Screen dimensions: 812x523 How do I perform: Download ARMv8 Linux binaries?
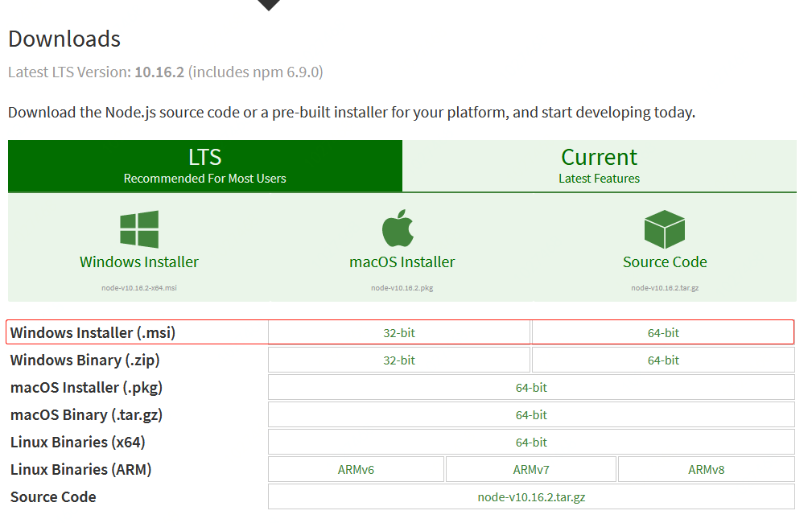click(x=707, y=470)
